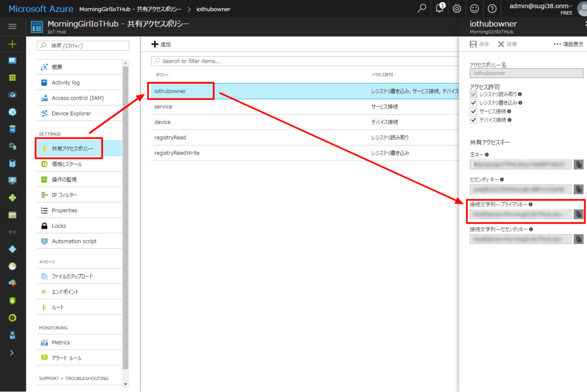Select 共有アクセスポリシー menu item
The height and width of the screenshot is (392, 587).
coord(79,148)
